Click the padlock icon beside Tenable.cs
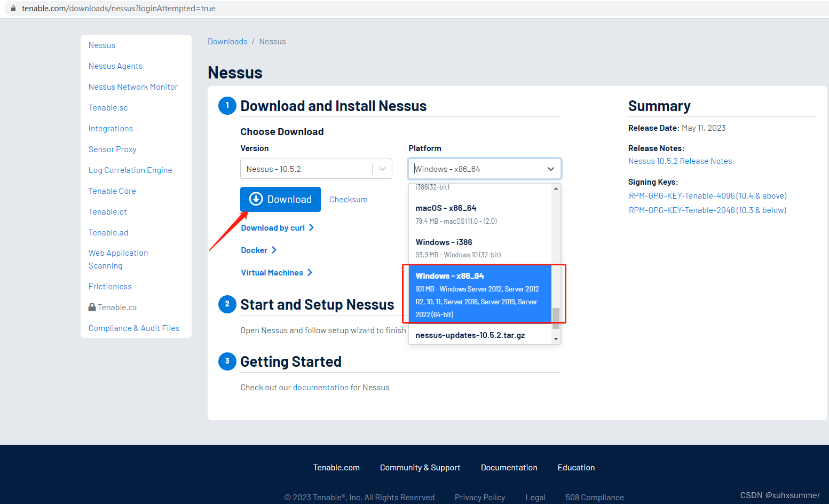The width and height of the screenshot is (829, 504). click(92, 307)
